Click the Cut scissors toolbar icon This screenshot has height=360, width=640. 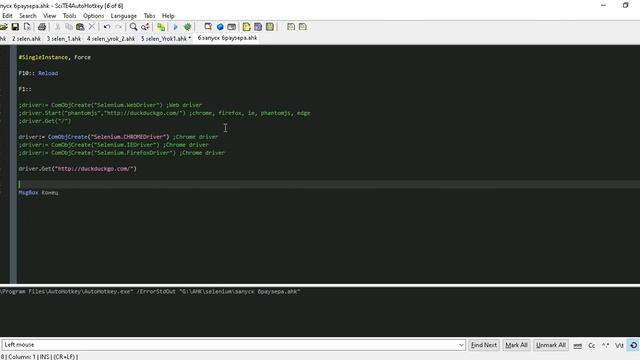(x=58, y=27)
